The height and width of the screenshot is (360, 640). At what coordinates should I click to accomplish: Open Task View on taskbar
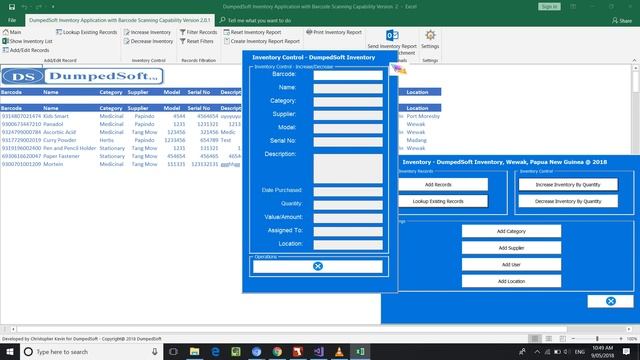[173, 351]
